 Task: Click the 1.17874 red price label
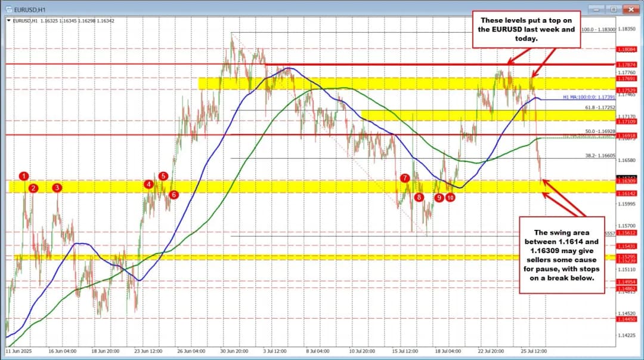(x=627, y=64)
